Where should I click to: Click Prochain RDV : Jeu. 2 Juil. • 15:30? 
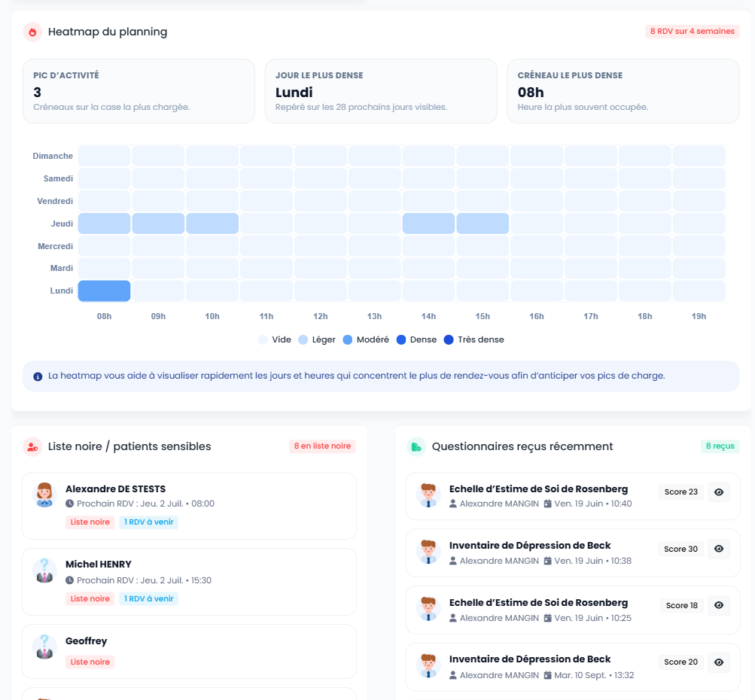[x=144, y=580]
